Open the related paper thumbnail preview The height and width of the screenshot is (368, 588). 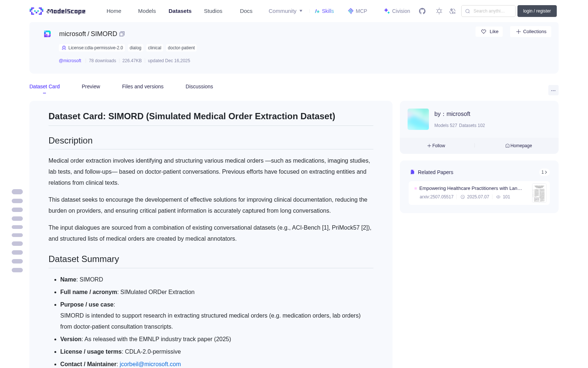click(539, 193)
